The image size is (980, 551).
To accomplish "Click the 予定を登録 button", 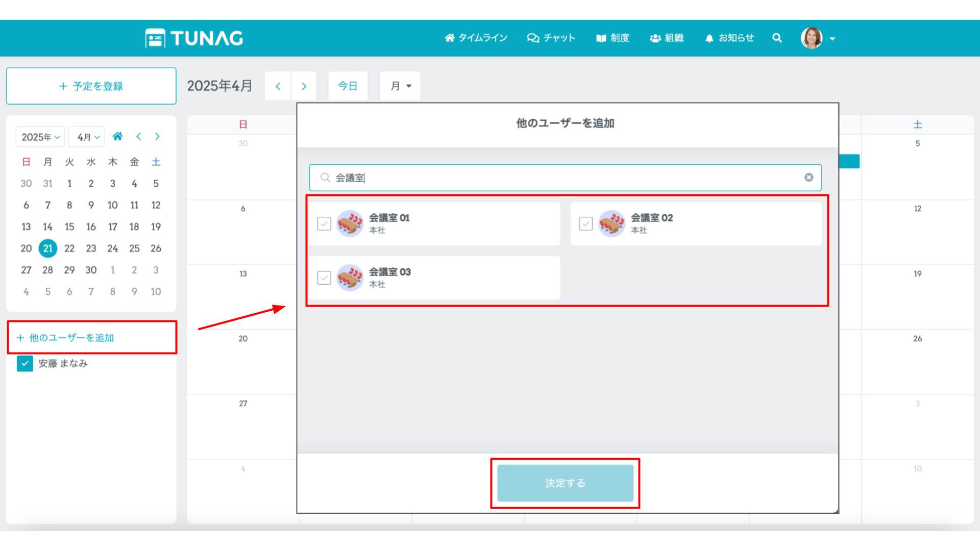I will [91, 86].
